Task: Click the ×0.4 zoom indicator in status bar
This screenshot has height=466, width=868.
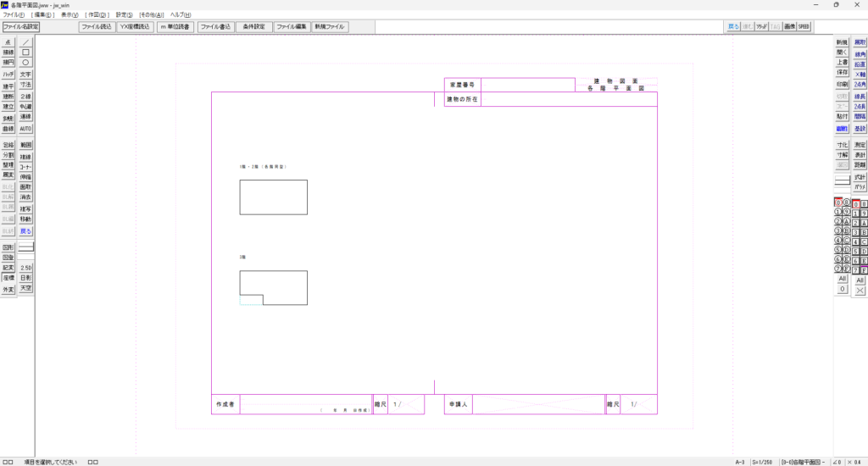Action: (x=854, y=462)
